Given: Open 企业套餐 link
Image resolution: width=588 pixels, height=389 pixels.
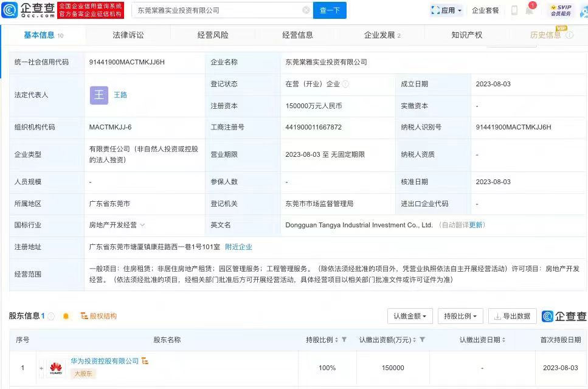Looking at the screenshot, I should tap(485, 10).
